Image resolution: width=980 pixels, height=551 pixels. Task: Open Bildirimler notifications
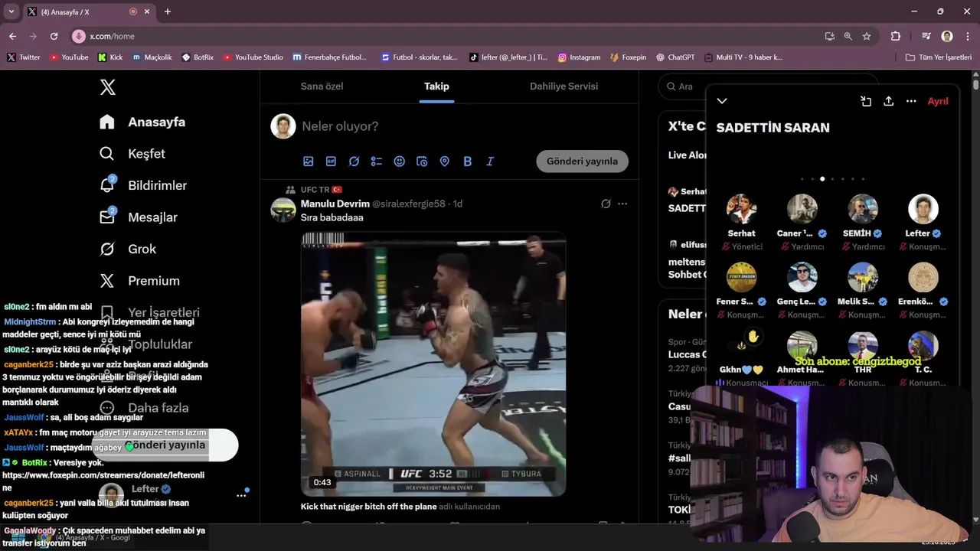coord(143,185)
